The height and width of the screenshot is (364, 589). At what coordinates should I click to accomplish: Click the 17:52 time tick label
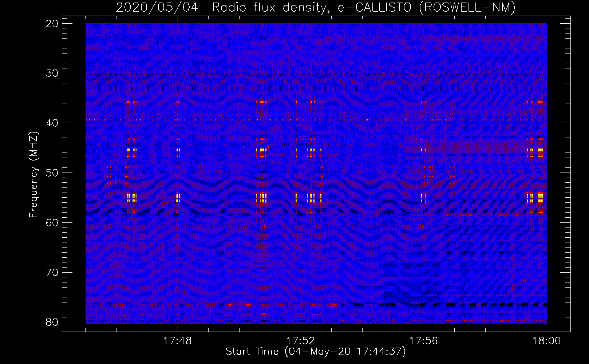click(x=301, y=341)
